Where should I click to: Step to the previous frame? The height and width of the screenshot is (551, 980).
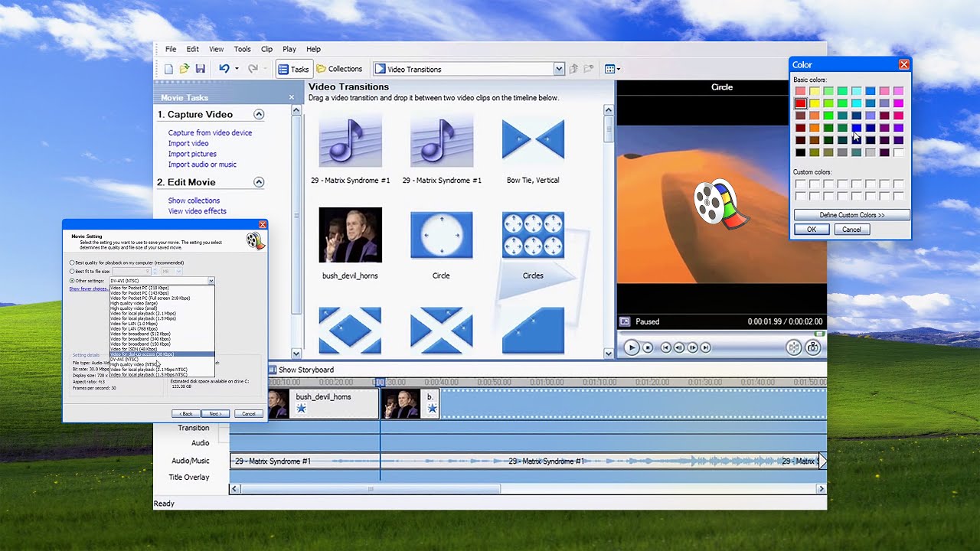point(679,347)
